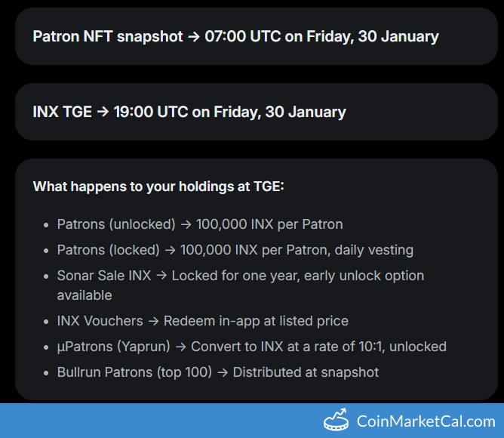Click the arrow after Patrons (unlocked)

(x=186, y=224)
